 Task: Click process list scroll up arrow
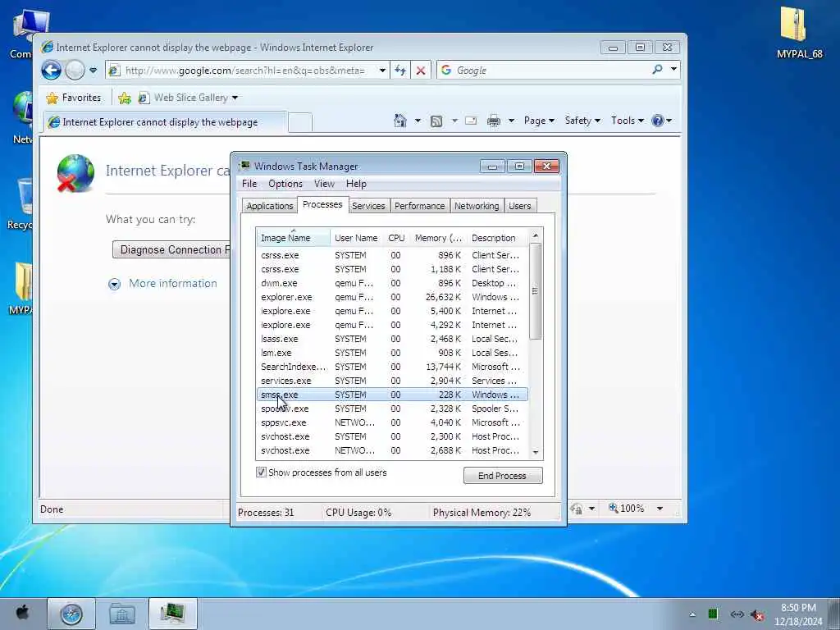click(x=536, y=235)
